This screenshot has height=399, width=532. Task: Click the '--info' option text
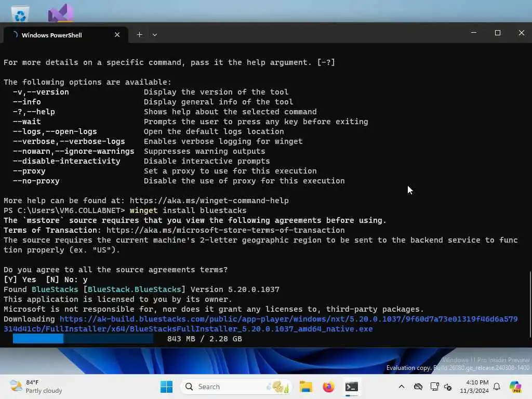pyautogui.click(x=27, y=102)
